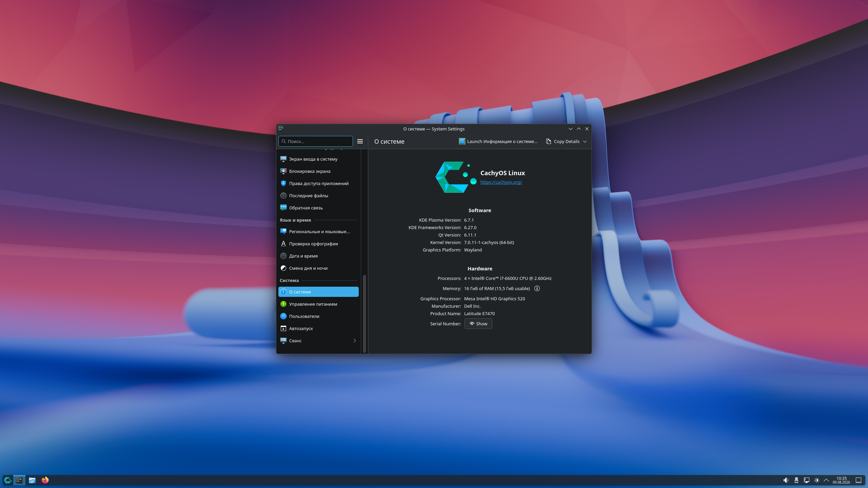The width and height of the screenshot is (868, 488).
Task: Maximize the System Settings window
Action: pyautogui.click(x=579, y=129)
